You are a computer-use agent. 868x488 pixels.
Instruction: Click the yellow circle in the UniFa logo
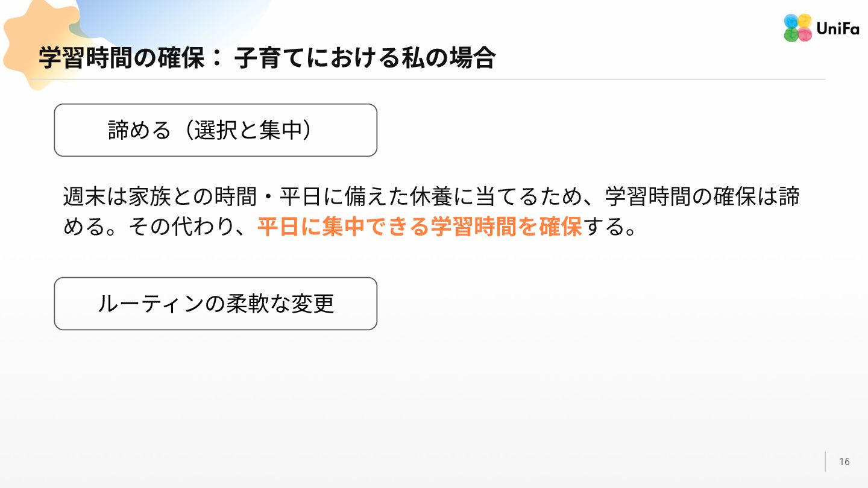(x=805, y=20)
